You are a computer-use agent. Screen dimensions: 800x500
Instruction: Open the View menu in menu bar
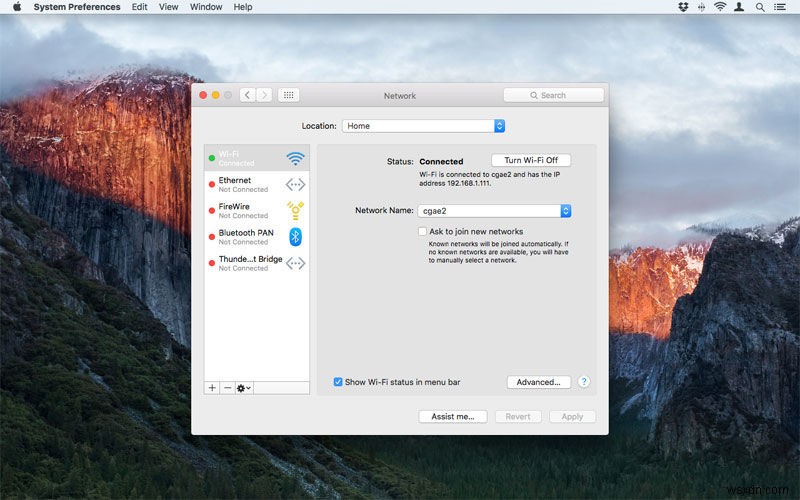pos(169,7)
